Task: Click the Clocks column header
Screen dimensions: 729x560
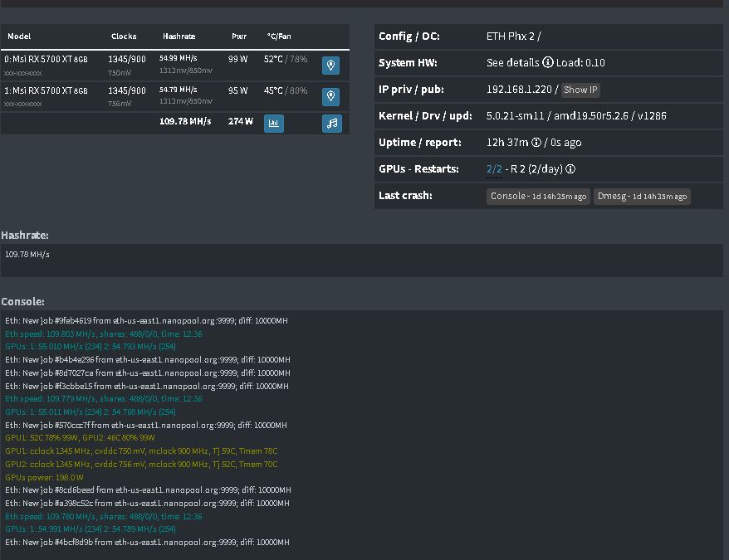Action: pyautogui.click(x=124, y=37)
